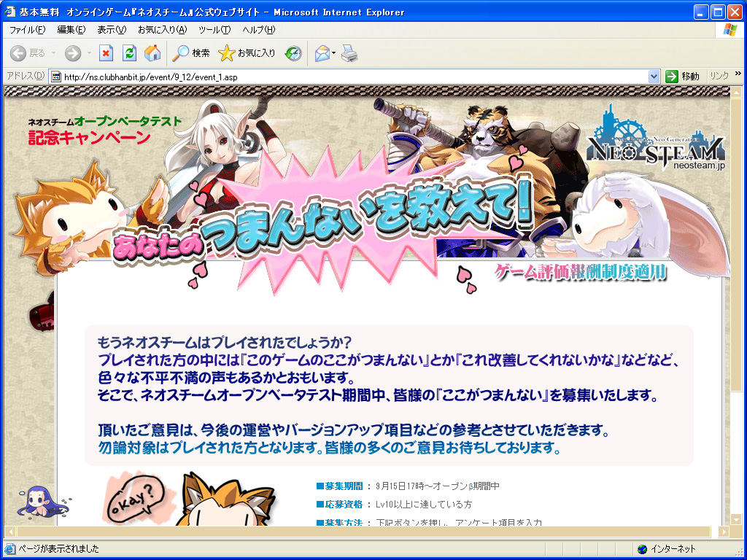Click the Print icon
The image size is (747, 560).
(349, 52)
